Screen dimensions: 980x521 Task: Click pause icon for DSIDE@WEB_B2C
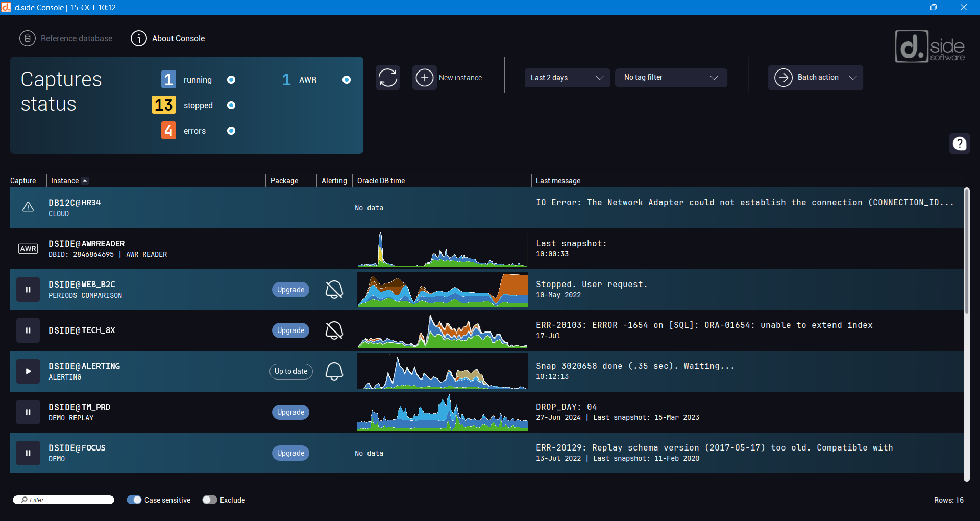[28, 290]
